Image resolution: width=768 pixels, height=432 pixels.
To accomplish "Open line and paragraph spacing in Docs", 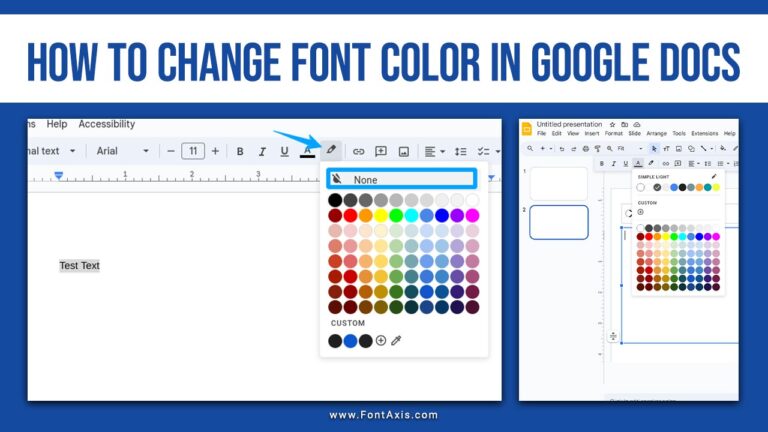I will click(460, 151).
